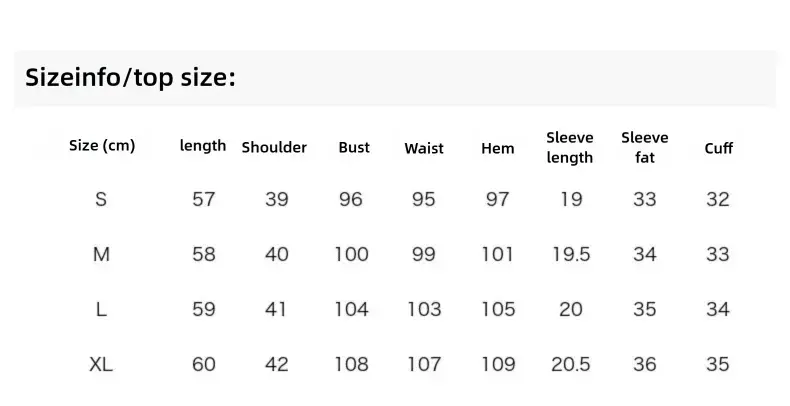This screenshot has height=406, width=790.
Task: Click the Sizeinfo/top size heading
Action: click(130, 78)
